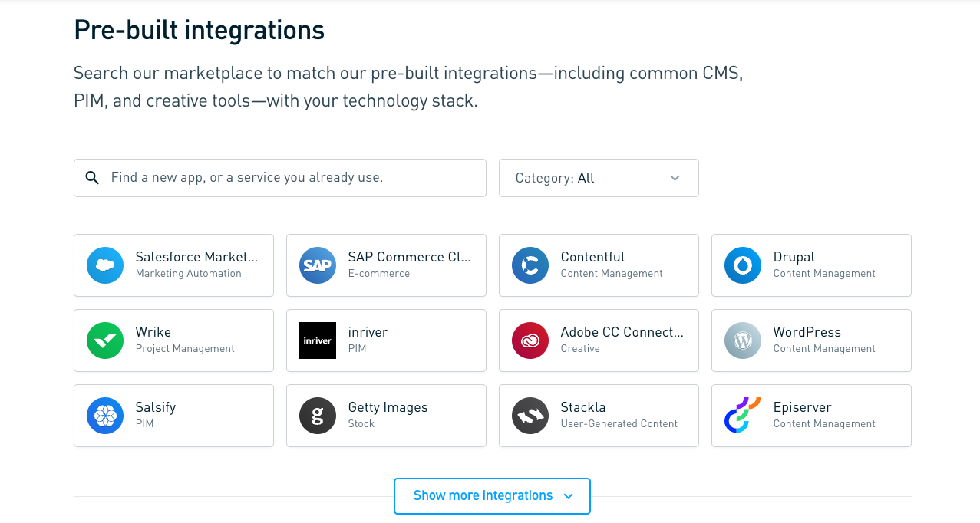This screenshot has width=980, height=523.
Task: Click the Salsify blue flower logo
Action: (105, 416)
